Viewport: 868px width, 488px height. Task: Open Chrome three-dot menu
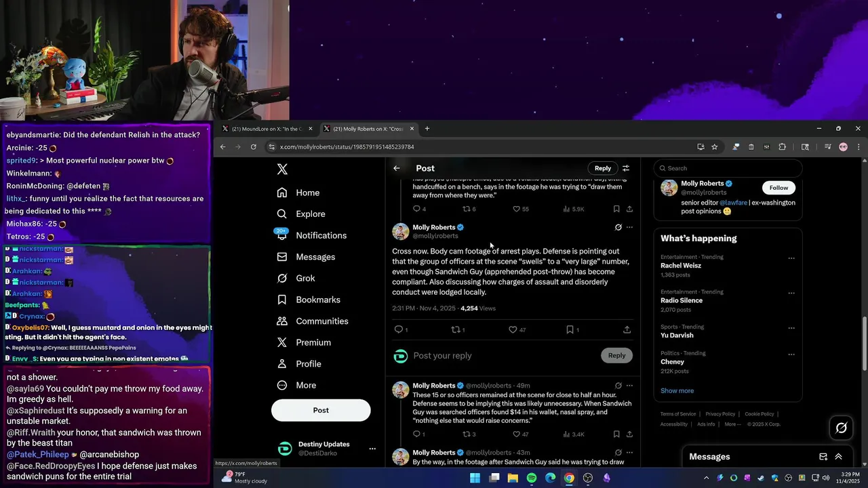click(x=859, y=146)
